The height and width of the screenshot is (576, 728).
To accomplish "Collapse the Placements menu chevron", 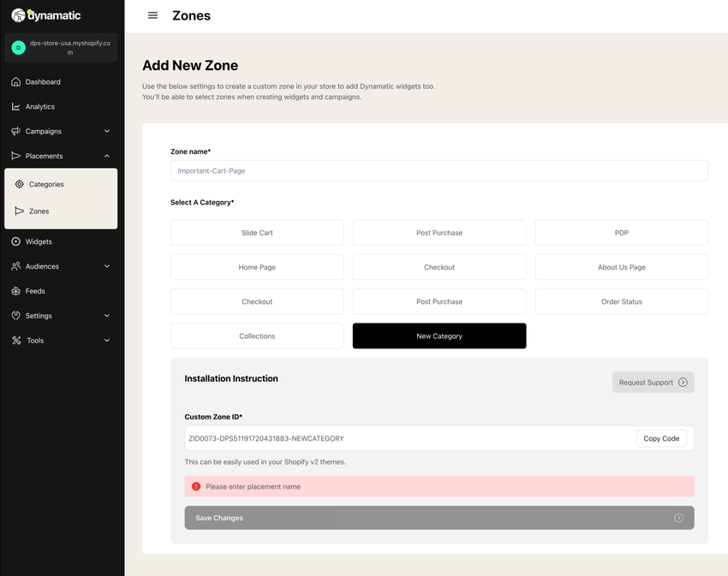I will 107,156.
